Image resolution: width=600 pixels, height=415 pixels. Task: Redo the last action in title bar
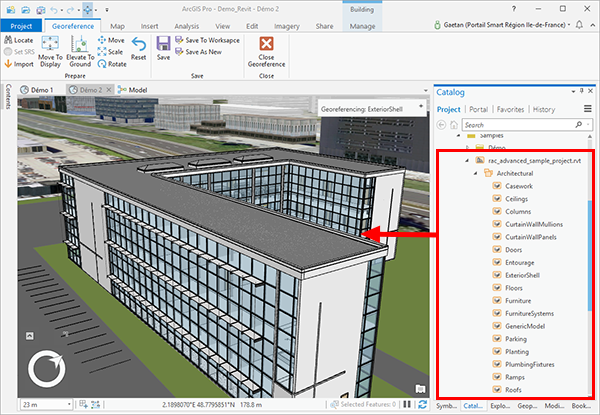point(71,9)
